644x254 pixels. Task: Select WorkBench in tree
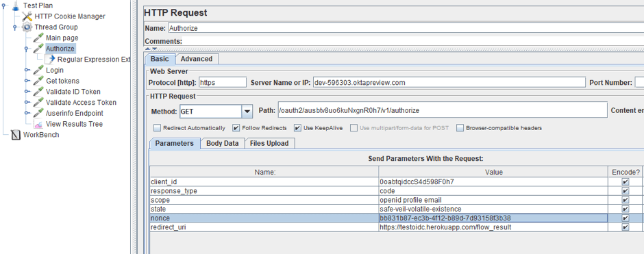(x=41, y=135)
